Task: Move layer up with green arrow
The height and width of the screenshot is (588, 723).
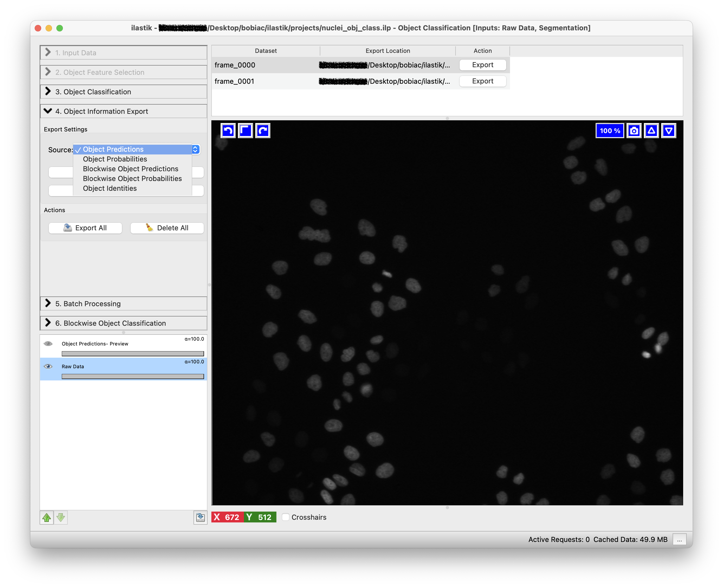Action: coord(47,517)
